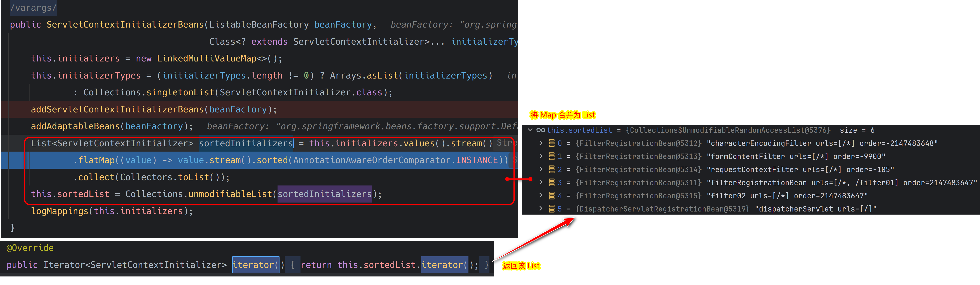Viewport: 980px width, 285px height.
Task: Click the field icon of entry 2
Action: coord(552,170)
